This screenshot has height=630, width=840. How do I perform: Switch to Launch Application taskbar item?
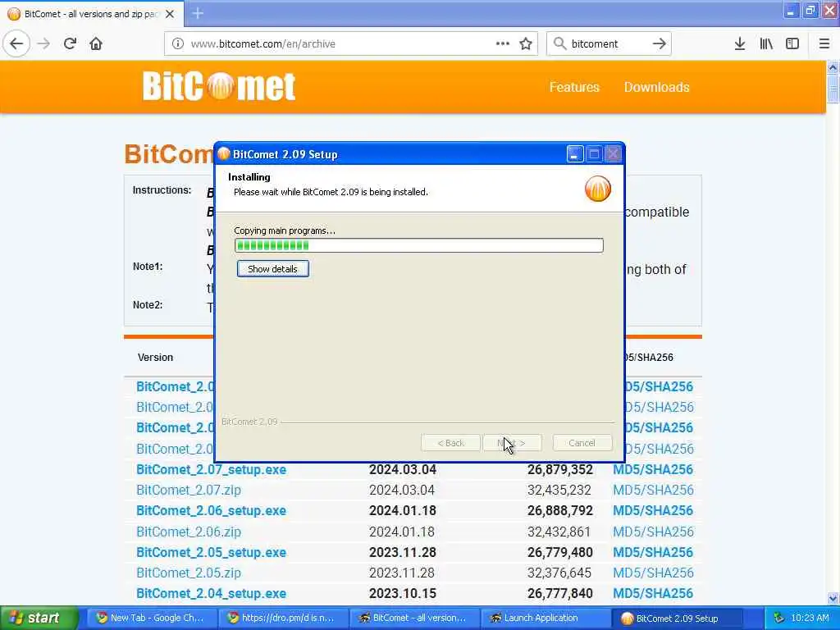[x=546, y=619]
